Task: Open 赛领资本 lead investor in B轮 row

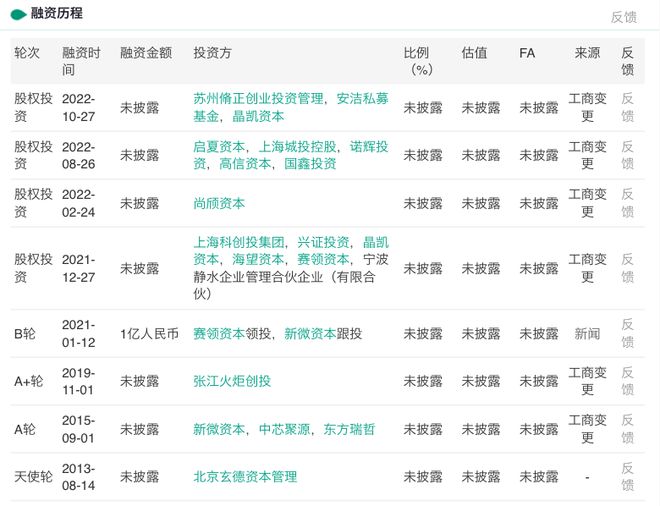Action: coord(219,334)
